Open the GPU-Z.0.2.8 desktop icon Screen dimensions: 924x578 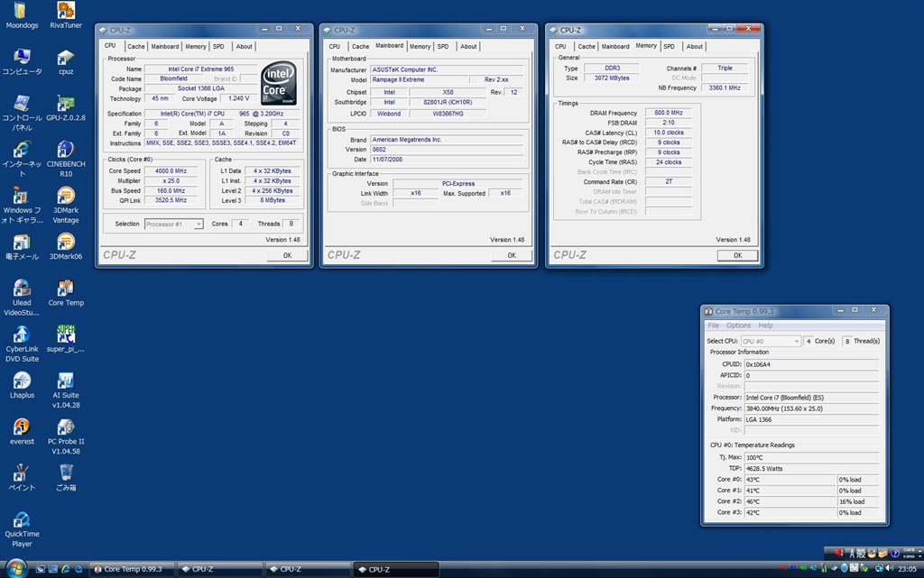(x=65, y=107)
